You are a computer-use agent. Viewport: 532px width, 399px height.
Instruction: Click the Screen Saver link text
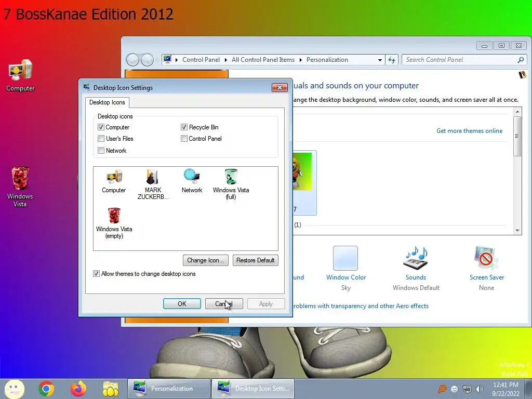(486, 277)
